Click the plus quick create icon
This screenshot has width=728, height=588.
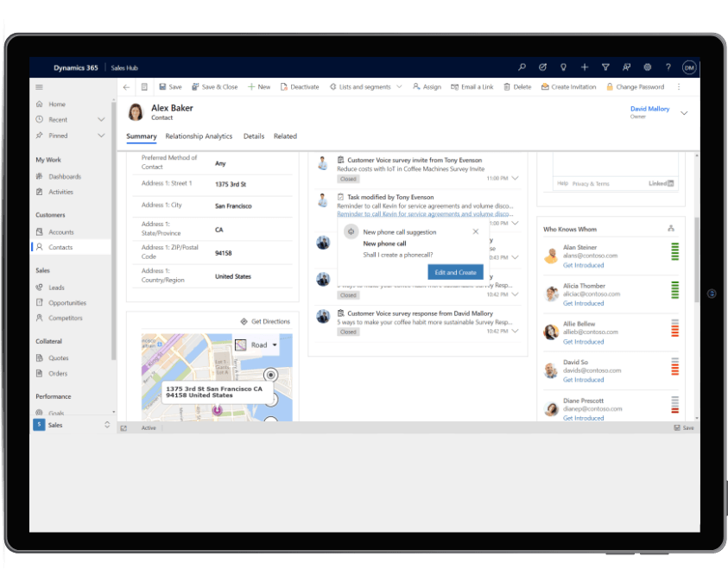click(x=585, y=67)
